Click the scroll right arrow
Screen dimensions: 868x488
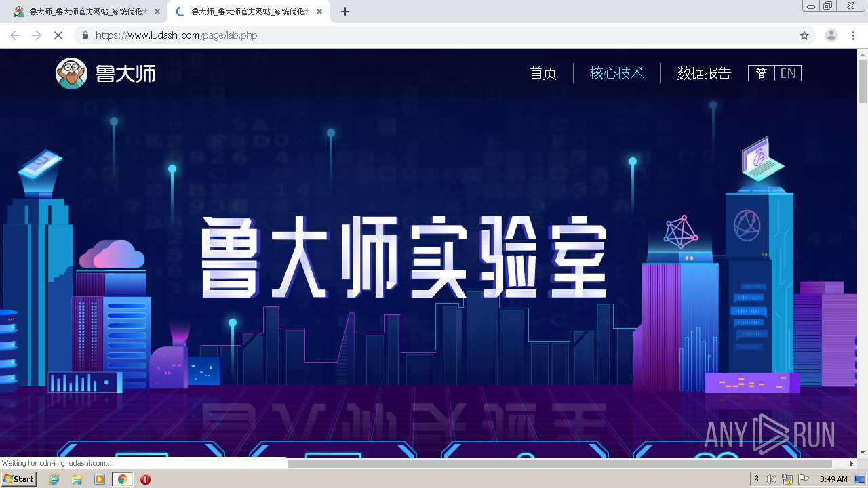click(852, 464)
